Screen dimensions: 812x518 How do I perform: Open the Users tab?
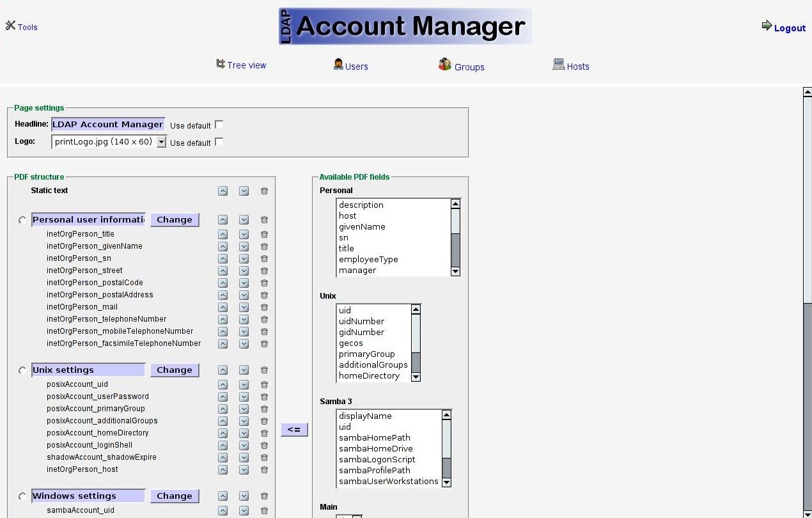coord(351,66)
